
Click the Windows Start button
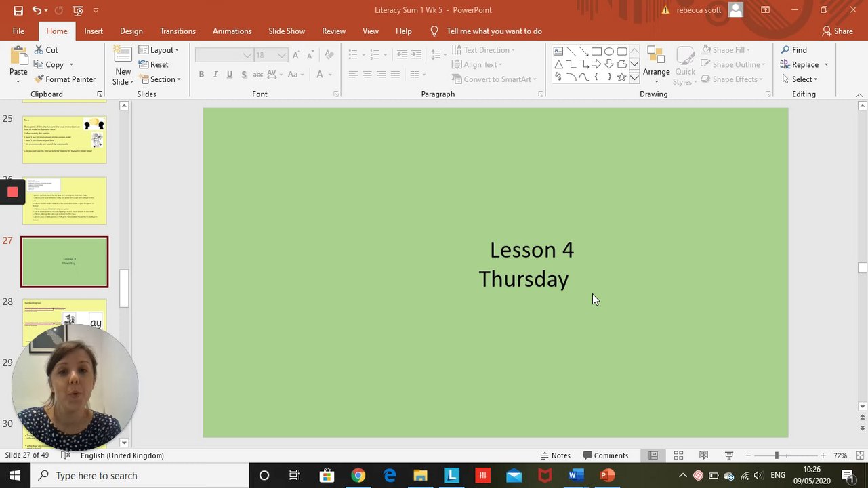coord(15,476)
